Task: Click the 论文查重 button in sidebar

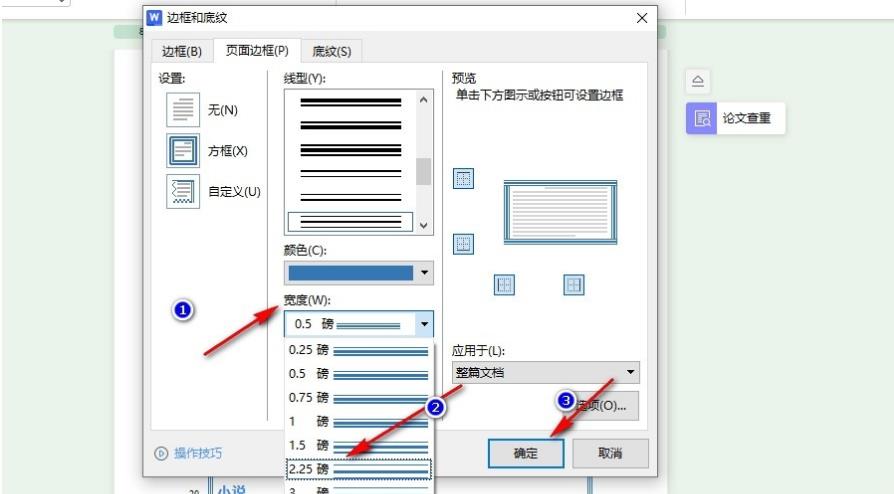Action: (x=735, y=118)
